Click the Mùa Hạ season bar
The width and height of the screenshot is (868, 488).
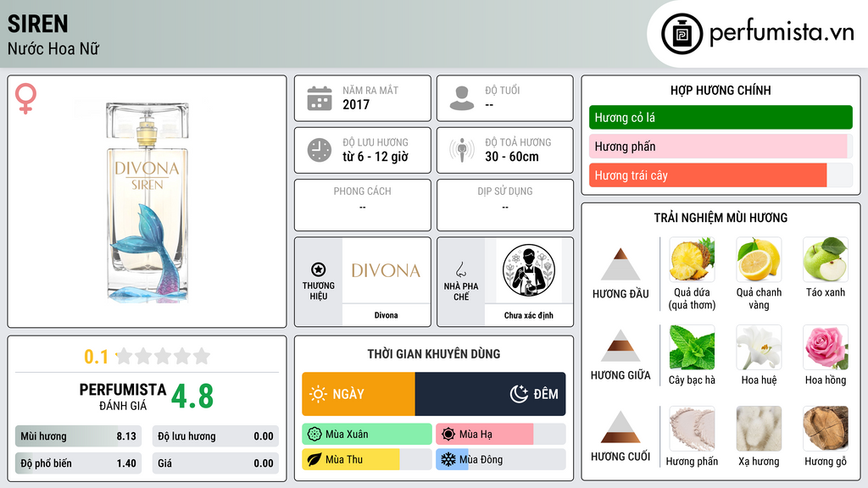tap(501, 435)
